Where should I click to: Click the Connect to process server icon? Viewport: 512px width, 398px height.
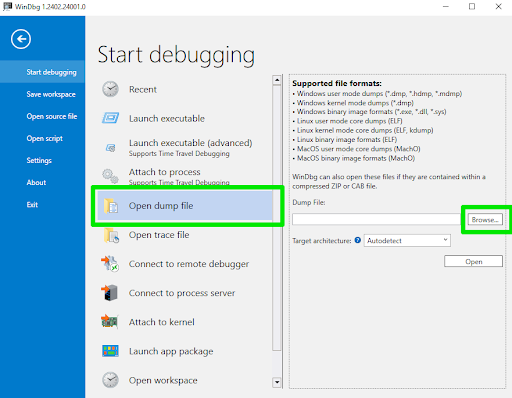point(110,293)
